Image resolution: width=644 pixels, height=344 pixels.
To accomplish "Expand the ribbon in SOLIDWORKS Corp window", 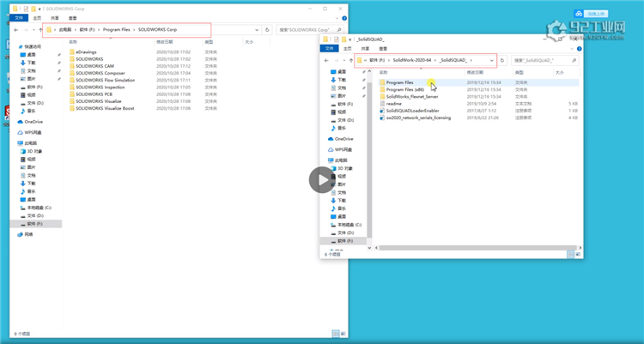I will click(x=337, y=18).
